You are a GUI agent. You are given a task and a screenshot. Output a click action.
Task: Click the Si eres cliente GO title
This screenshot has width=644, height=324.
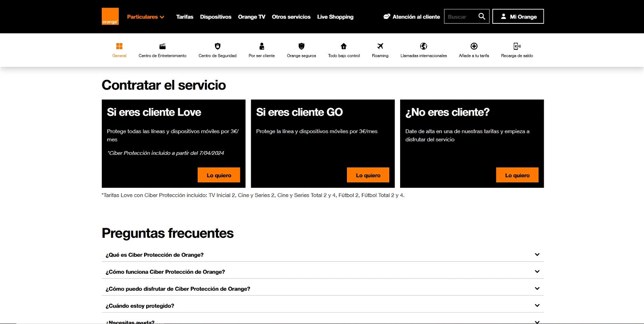tap(299, 112)
